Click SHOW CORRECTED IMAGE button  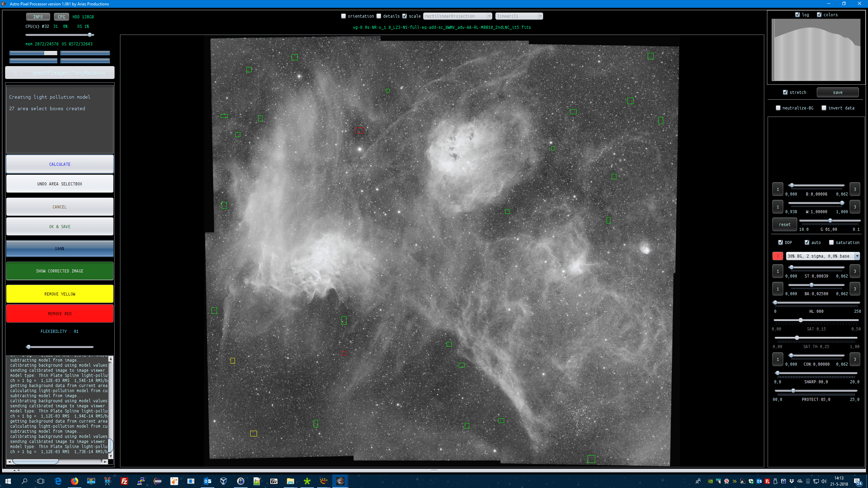60,271
